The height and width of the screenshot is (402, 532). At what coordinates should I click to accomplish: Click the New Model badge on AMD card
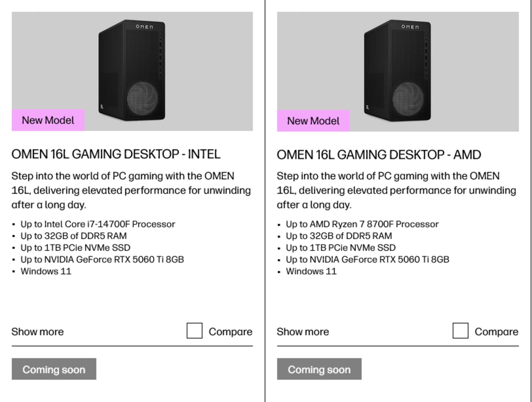pyautogui.click(x=313, y=121)
